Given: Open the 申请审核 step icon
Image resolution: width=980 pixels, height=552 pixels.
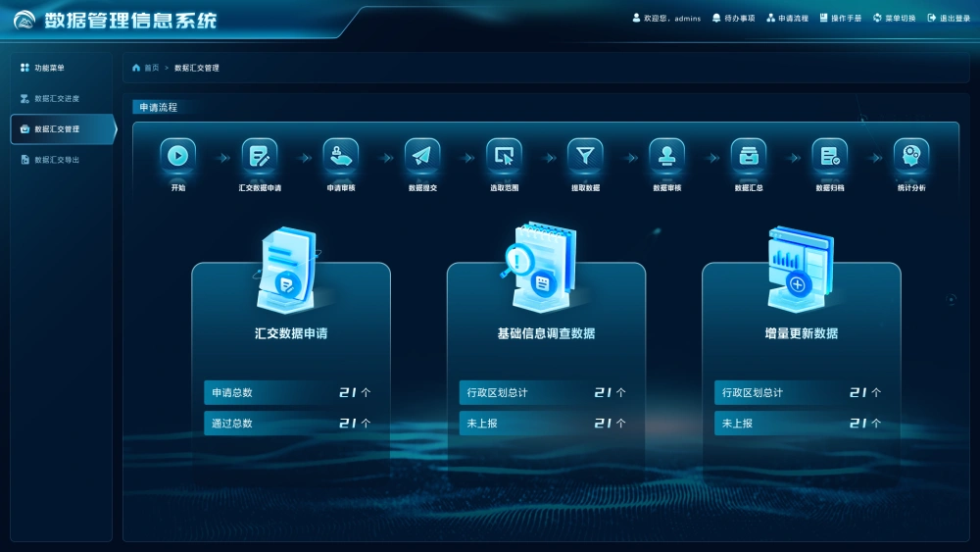Looking at the screenshot, I should 340,155.
